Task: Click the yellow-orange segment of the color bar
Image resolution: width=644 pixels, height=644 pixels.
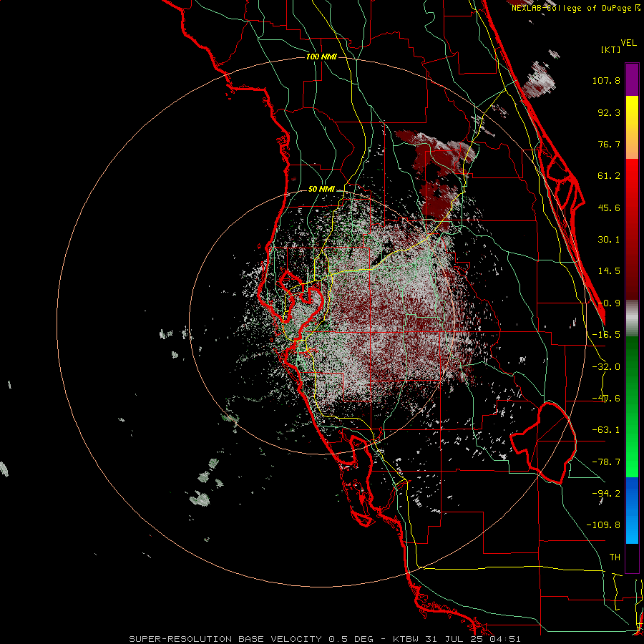Action: pos(632,127)
